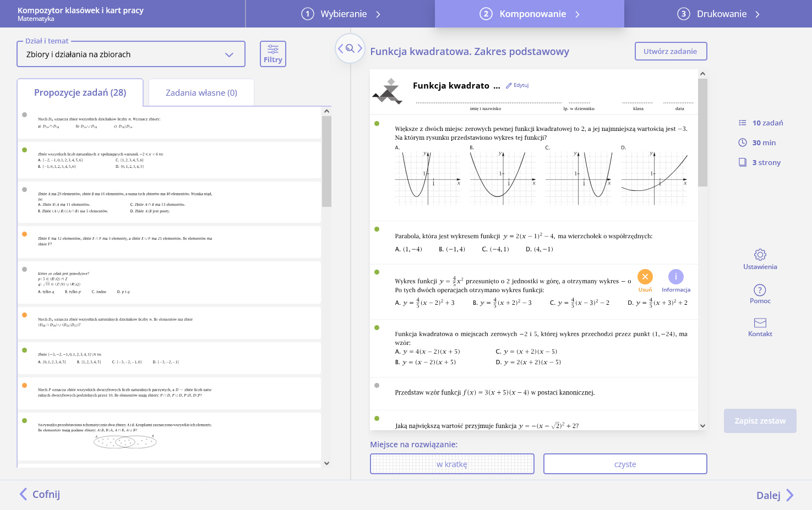Open Kontakt envelope icon

click(x=760, y=323)
